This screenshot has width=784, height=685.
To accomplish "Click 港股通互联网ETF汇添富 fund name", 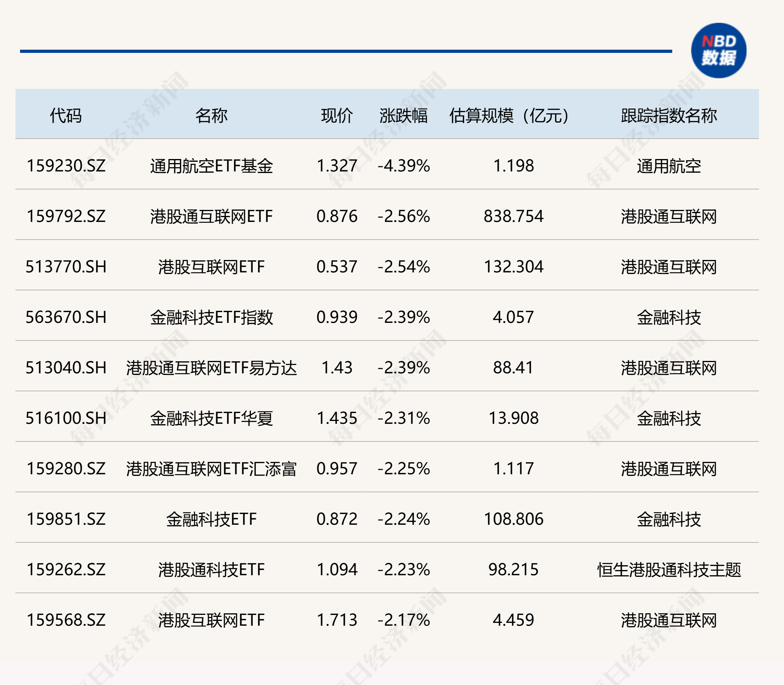I will point(211,469).
